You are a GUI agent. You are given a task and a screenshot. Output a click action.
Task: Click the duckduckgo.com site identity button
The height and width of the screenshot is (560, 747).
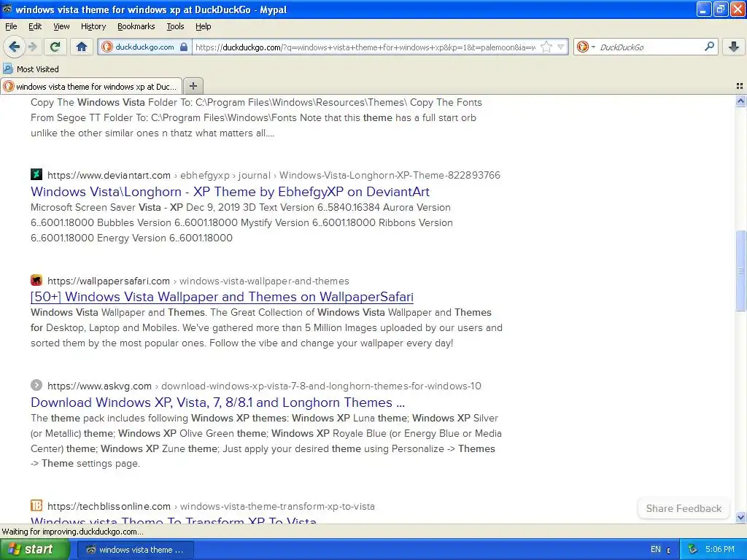(x=144, y=47)
